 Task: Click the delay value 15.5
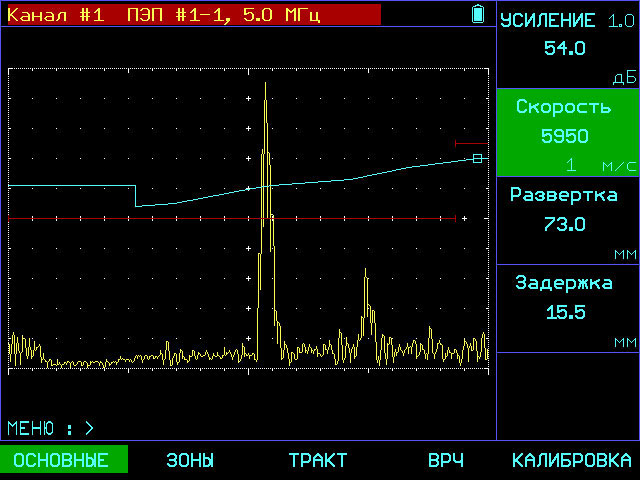coord(565,312)
